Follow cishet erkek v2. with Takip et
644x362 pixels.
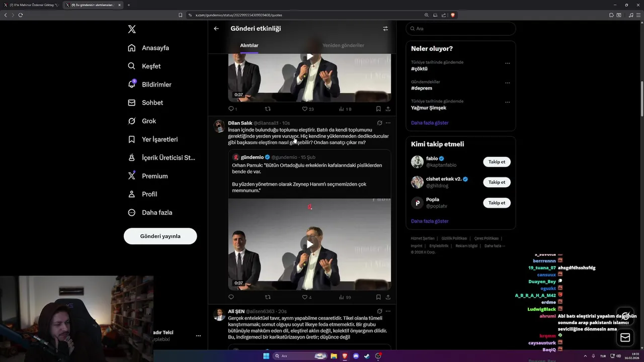tap(497, 182)
